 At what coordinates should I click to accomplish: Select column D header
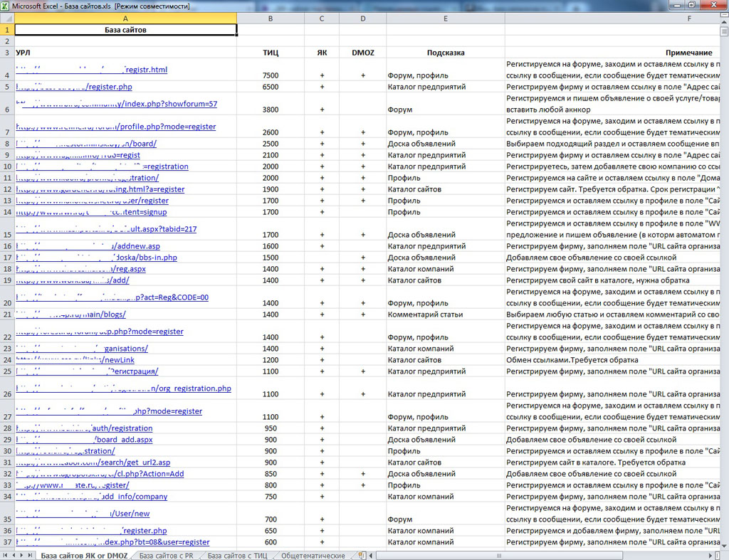tap(362, 19)
